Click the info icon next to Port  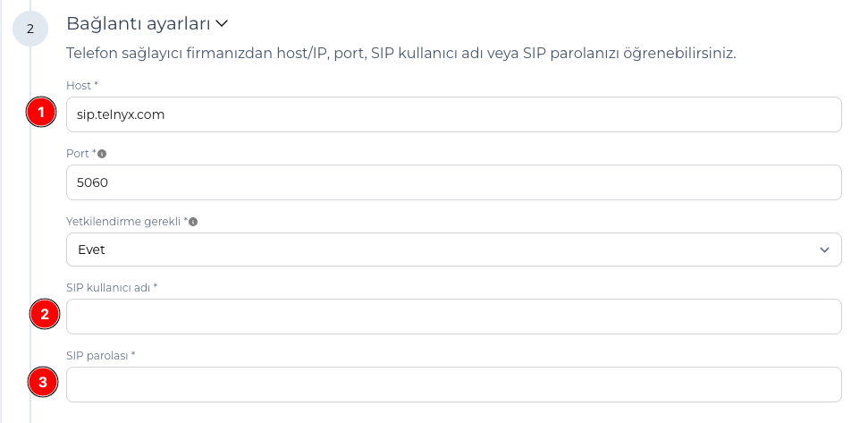pos(102,154)
